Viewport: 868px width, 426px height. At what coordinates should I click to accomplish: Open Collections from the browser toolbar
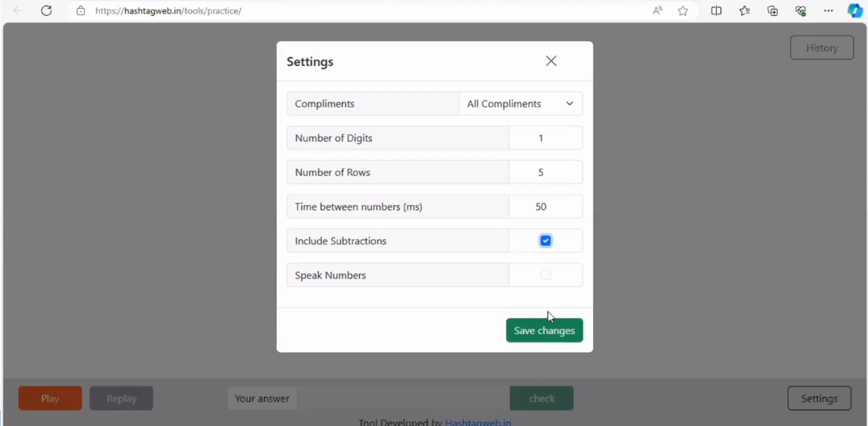pyautogui.click(x=773, y=10)
